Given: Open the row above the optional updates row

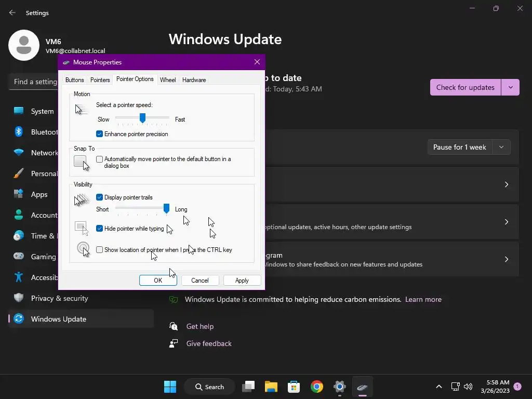Looking at the screenshot, I should (392, 184).
